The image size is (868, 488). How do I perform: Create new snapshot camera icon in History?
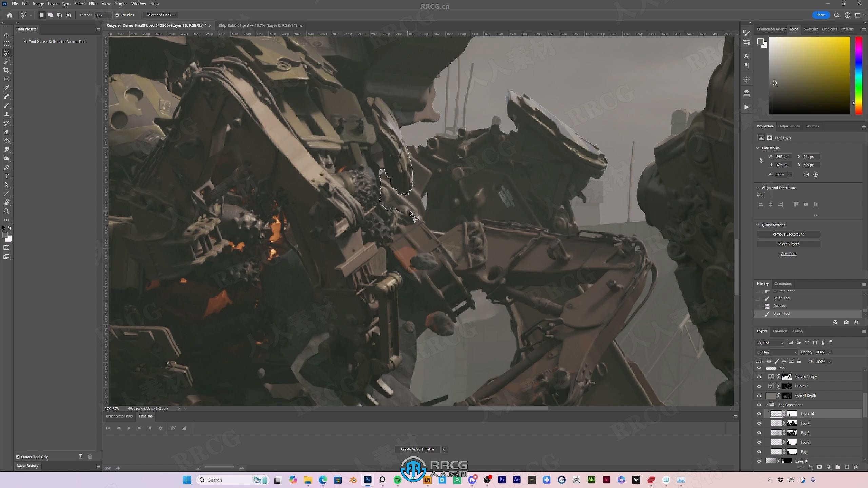[846, 322]
